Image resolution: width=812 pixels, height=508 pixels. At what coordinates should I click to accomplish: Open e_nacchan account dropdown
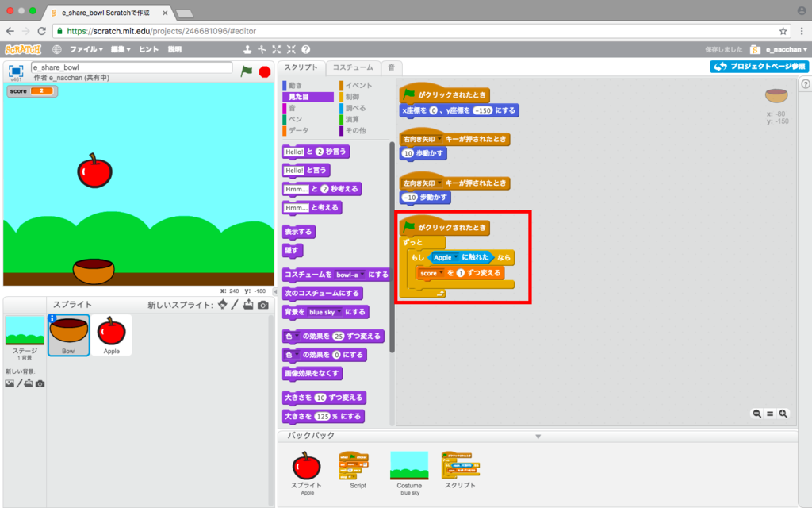786,49
